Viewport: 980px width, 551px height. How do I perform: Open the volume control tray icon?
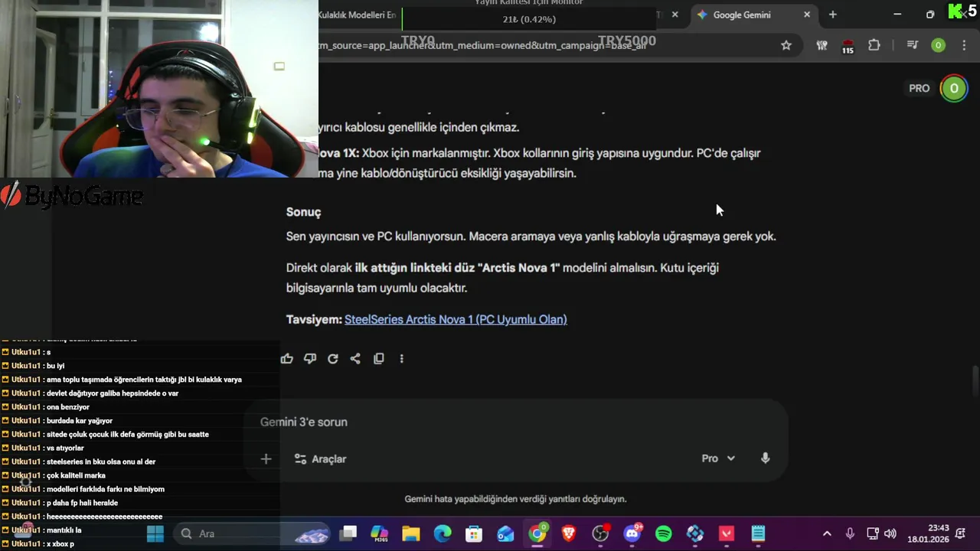pyautogui.click(x=890, y=533)
